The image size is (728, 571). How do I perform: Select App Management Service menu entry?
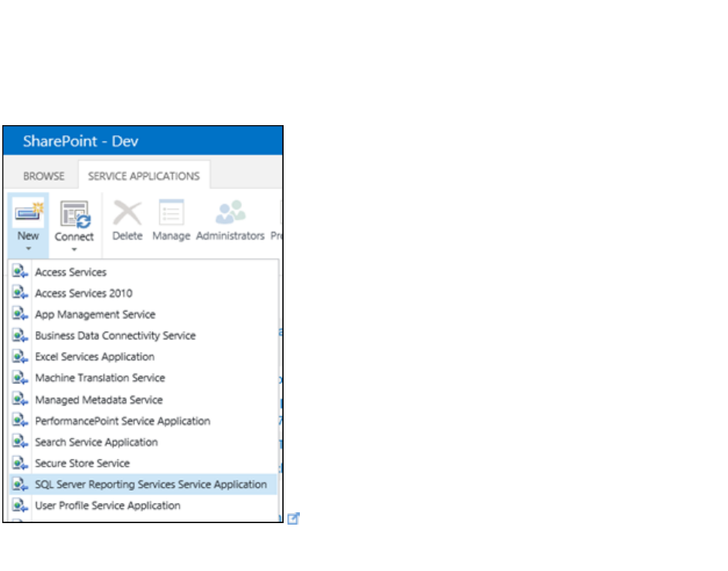click(x=144, y=314)
